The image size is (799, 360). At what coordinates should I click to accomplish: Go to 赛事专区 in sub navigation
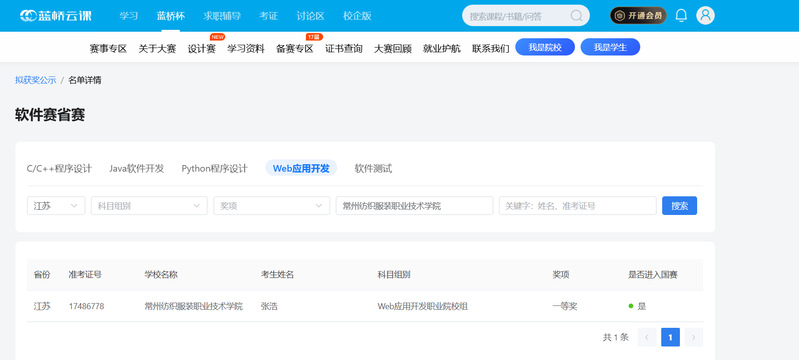[108, 48]
